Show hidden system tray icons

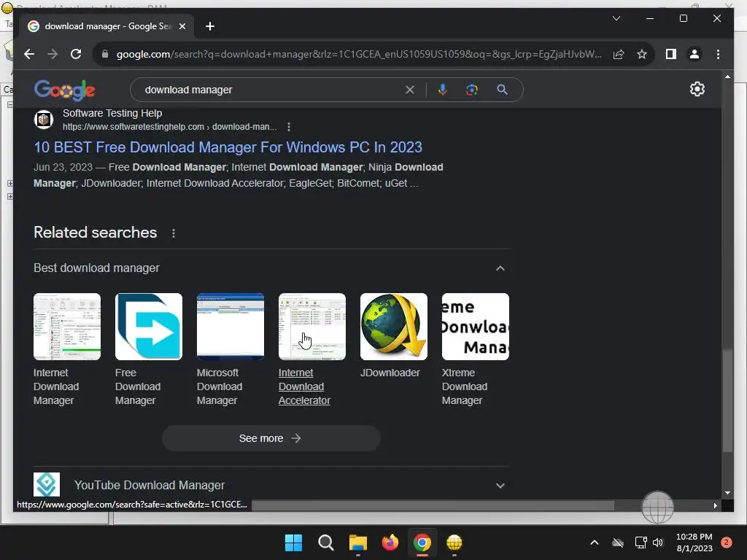(x=594, y=542)
